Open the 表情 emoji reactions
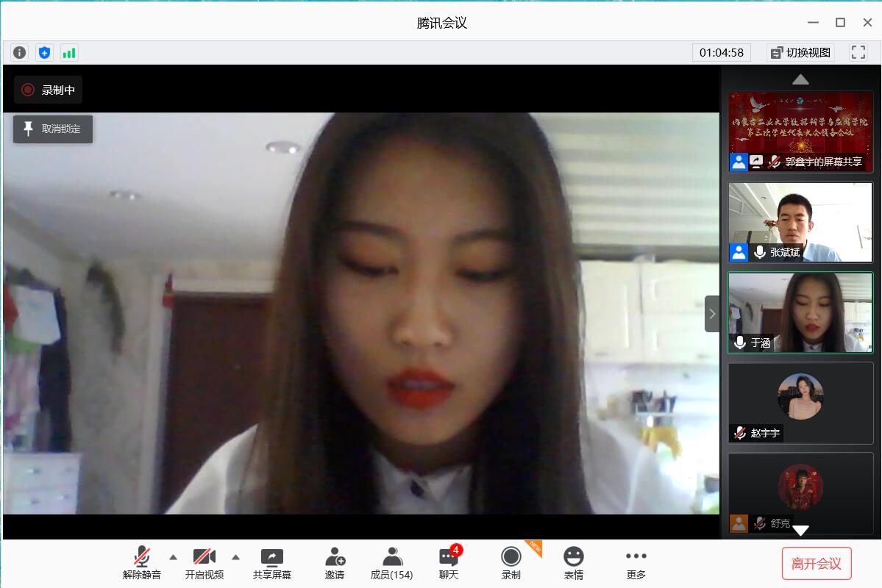The image size is (882, 588). 574,563
